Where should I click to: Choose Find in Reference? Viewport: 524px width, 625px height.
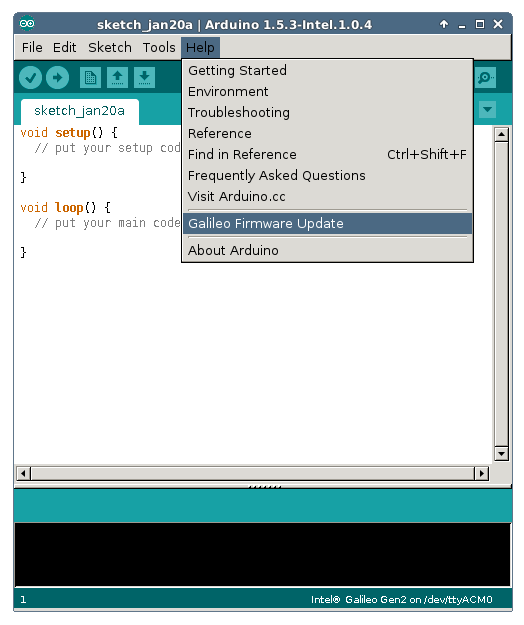(328, 155)
